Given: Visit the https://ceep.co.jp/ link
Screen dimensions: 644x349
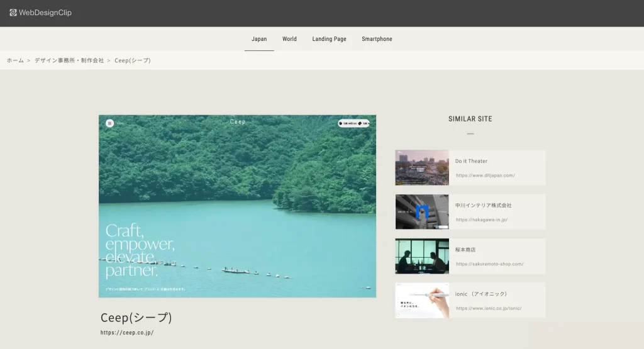Looking at the screenshot, I should (x=127, y=333).
